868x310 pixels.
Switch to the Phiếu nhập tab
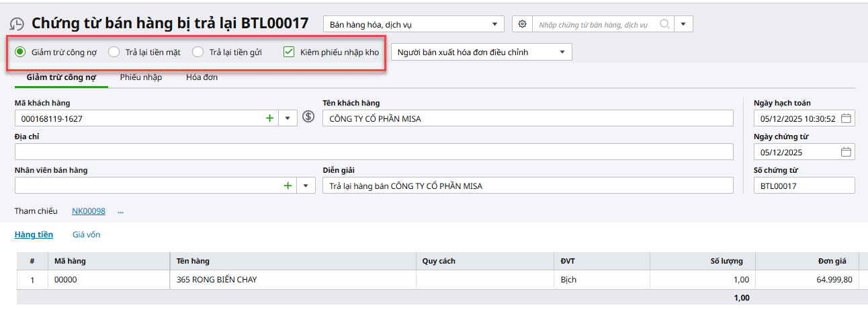pos(140,77)
